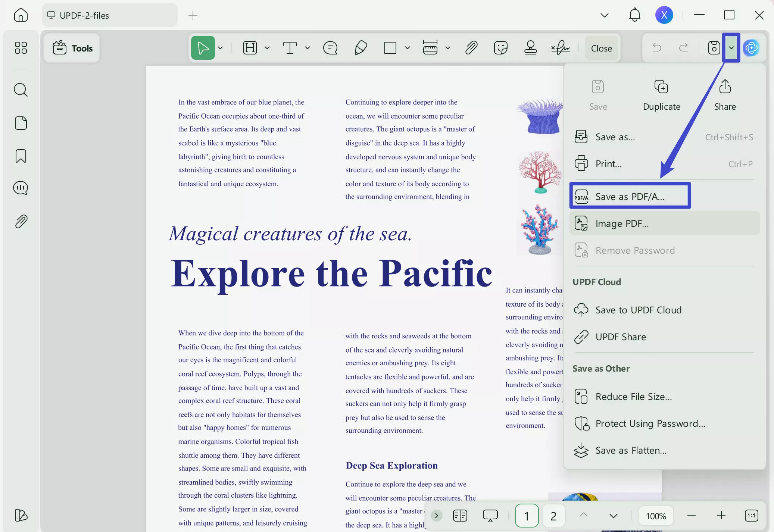The height and width of the screenshot is (532, 774).
Task: Open Search in the left sidebar
Action: coord(21,90)
